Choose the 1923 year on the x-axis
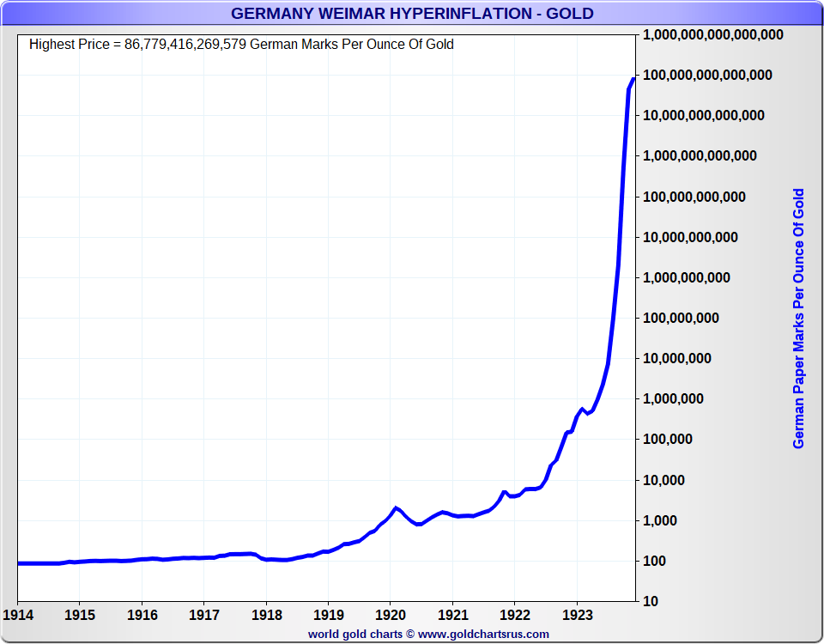The height and width of the screenshot is (644, 824). click(x=577, y=615)
